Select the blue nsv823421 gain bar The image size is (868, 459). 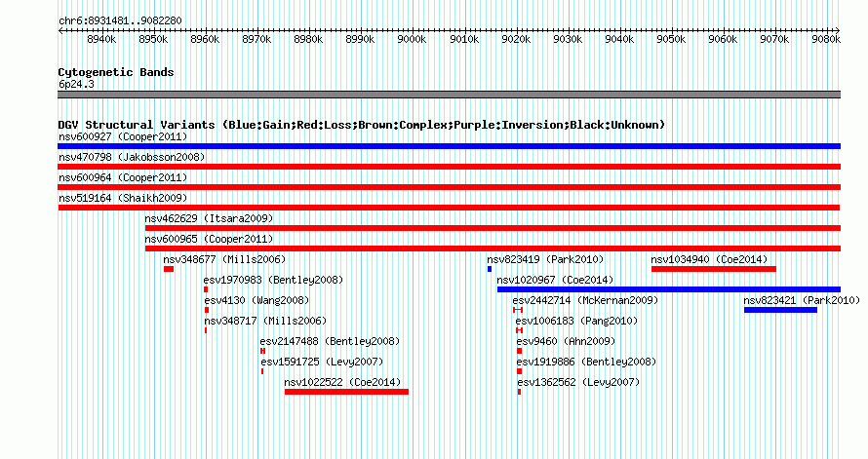point(780,310)
